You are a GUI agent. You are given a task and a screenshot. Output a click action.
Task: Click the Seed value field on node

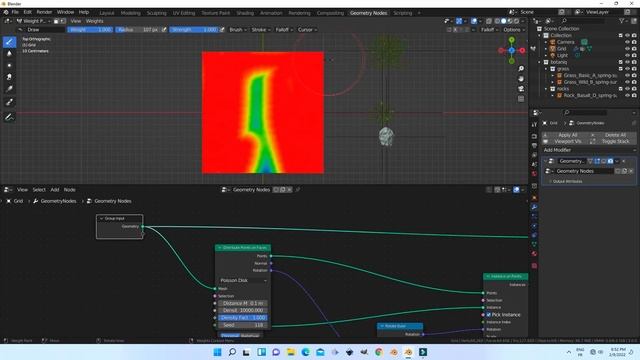[243, 325]
